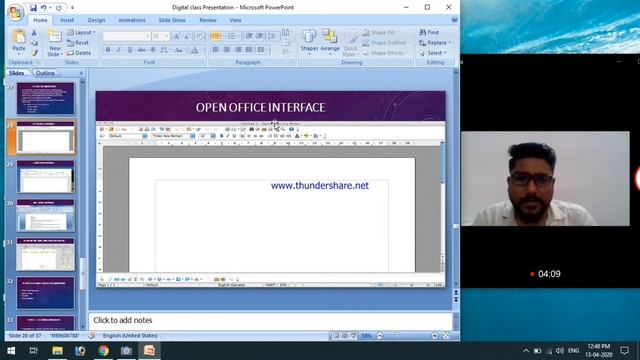Toggle bulleted list

click(x=216, y=36)
